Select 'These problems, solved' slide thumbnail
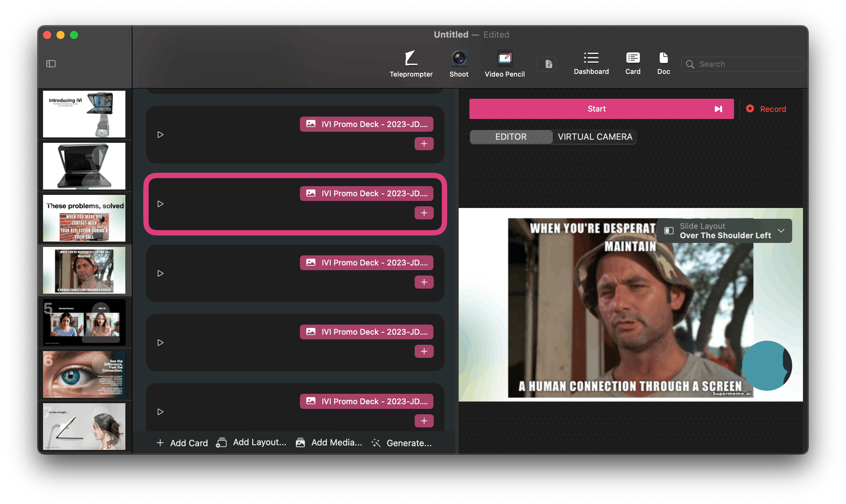846x504 pixels. [x=84, y=218]
